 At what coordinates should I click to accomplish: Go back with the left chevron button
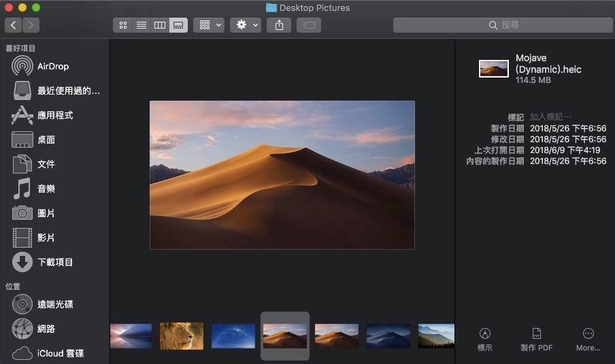14,25
